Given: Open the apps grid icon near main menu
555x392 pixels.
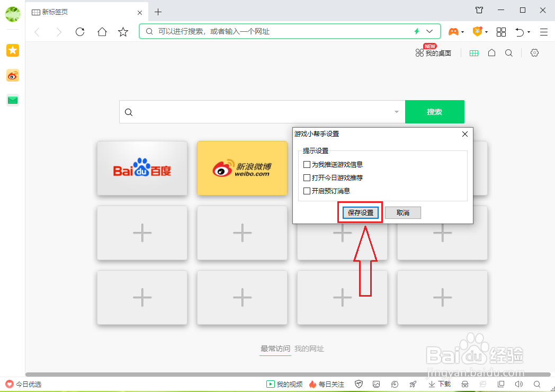Looking at the screenshot, I should click(x=501, y=32).
